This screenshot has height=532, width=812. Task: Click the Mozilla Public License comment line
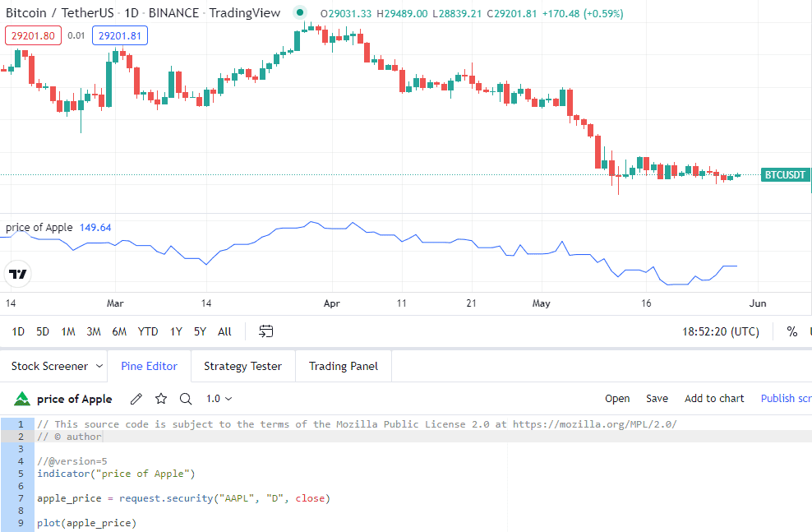click(357, 424)
